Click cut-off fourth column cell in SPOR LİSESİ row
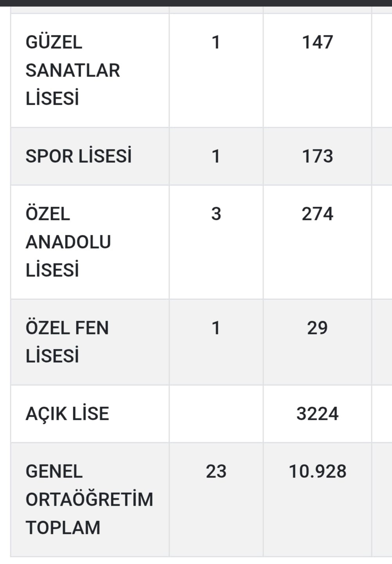Viewport: 392px width, 564px height. [382, 156]
